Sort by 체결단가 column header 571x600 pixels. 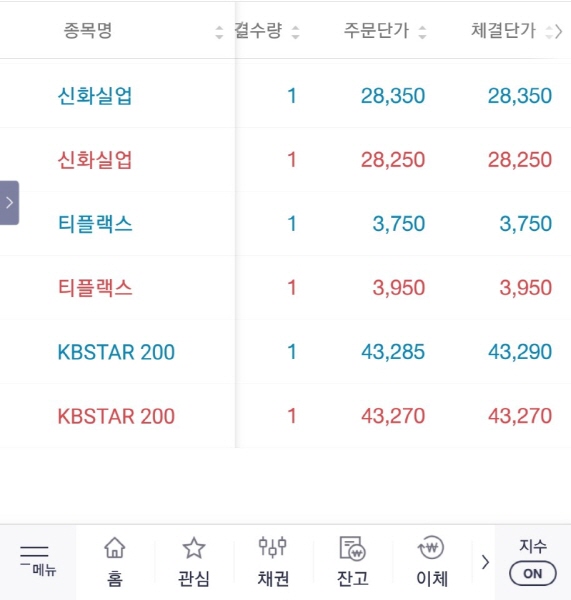click(x=503, y=31)
